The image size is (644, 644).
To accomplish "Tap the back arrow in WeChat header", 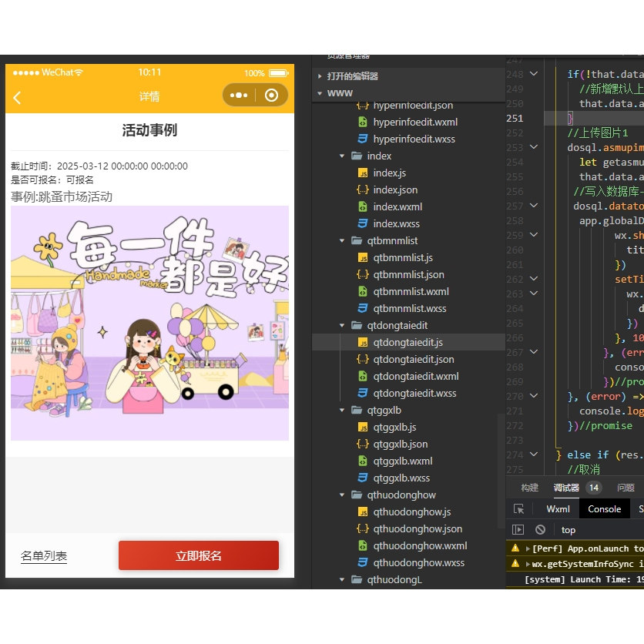I will [17, 98].
